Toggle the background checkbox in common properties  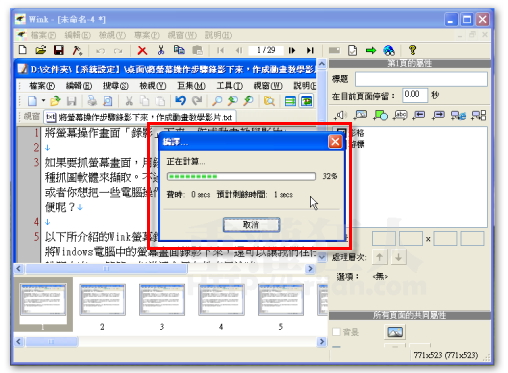tap(337, 332)
